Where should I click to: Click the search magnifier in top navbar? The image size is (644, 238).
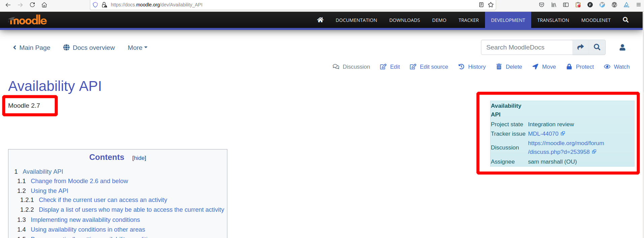625,20
